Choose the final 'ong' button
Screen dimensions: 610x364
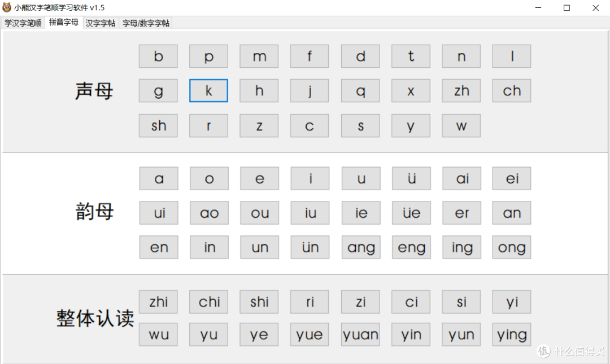coord(512,247)
